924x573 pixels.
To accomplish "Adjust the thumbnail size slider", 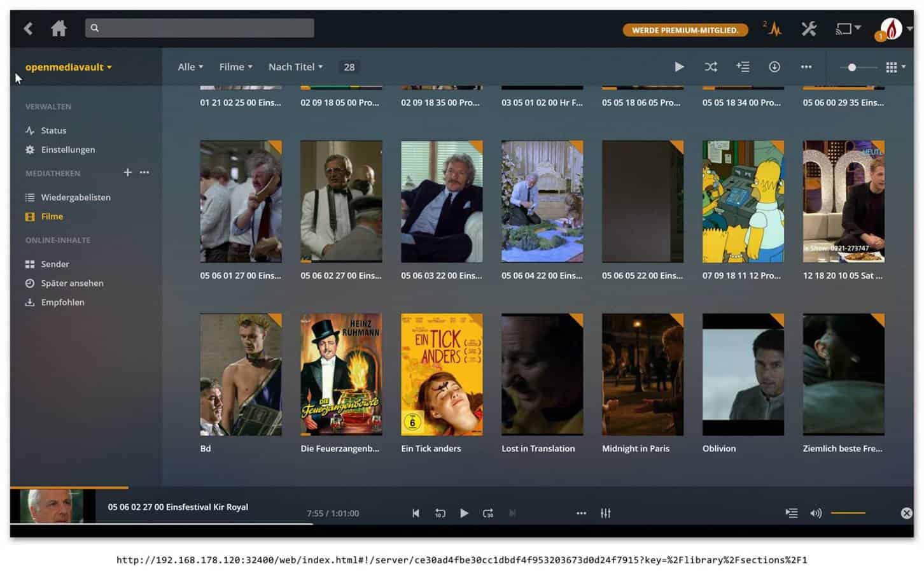I will click(x=851, y=67).
